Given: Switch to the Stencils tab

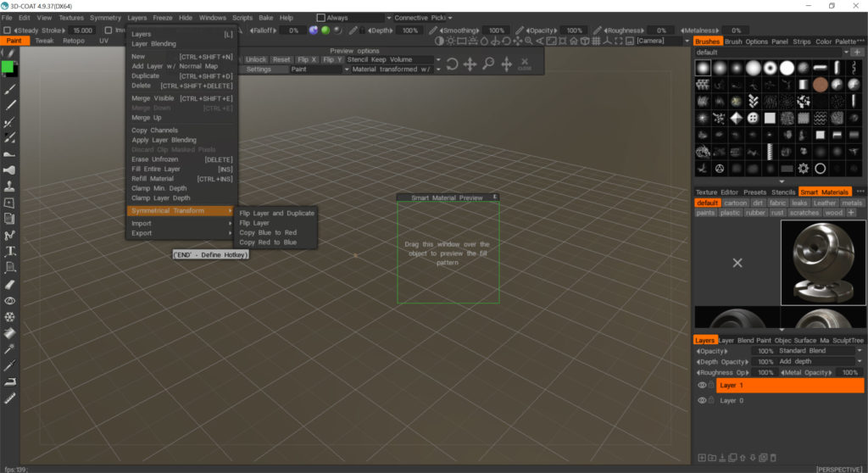Looking at the screenshot, I should (783, 192).
